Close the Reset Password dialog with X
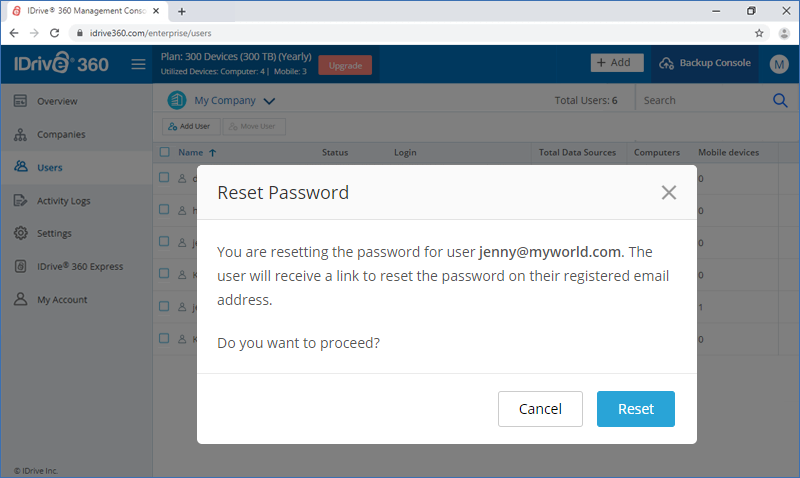This screenshot has height=478, width=800. (668, 192)
